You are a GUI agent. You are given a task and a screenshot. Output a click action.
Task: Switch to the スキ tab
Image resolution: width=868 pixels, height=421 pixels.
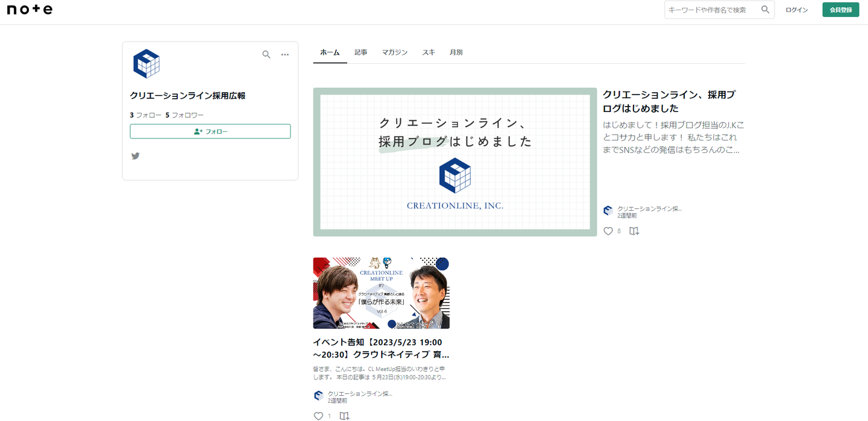click(x=429, y=52)
